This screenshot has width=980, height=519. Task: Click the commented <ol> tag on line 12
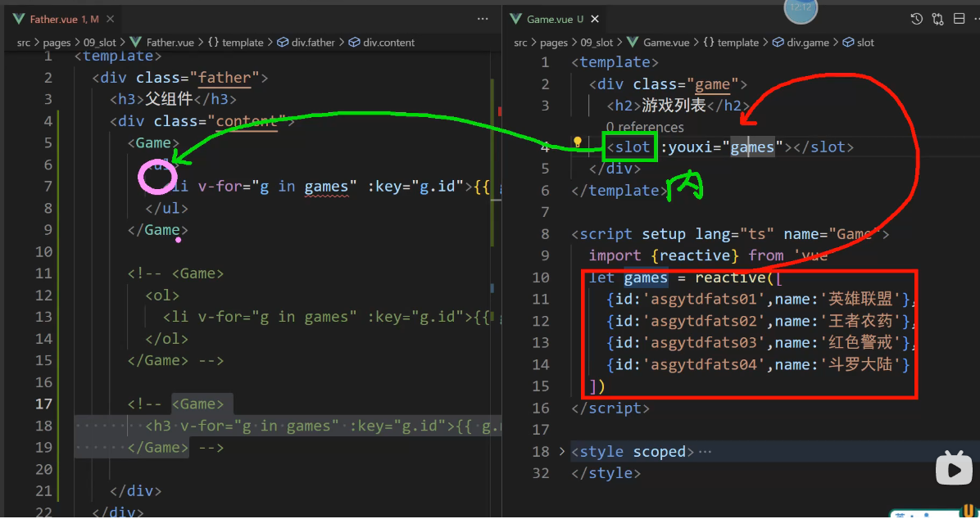pyautogui.click(x=162, y=295)
